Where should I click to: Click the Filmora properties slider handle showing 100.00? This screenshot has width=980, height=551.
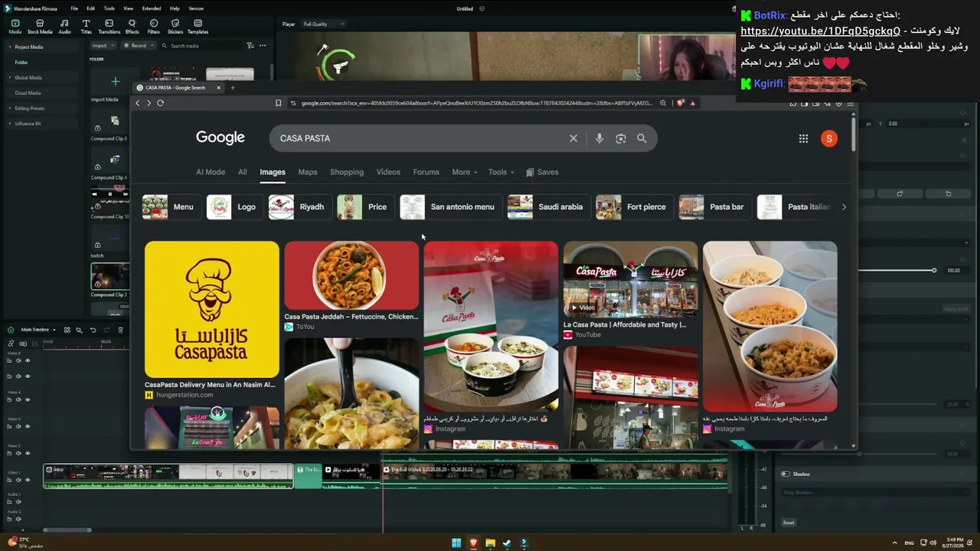(x=934, y=270)
